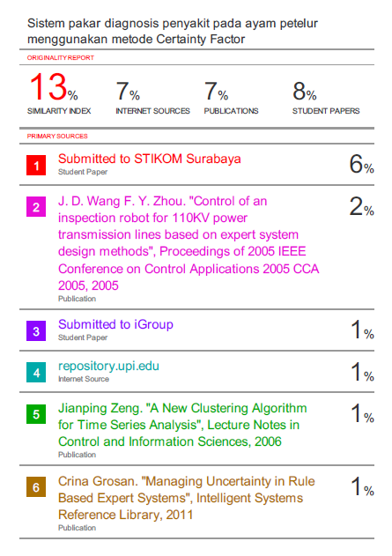Viewport: 392px width, 556px height.
Task: Click the Originality Report heading
Action: pos(61,58)
